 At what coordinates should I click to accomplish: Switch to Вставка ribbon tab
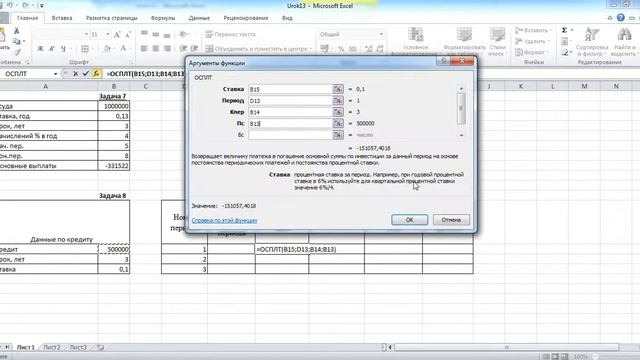(x=62, y=18)
